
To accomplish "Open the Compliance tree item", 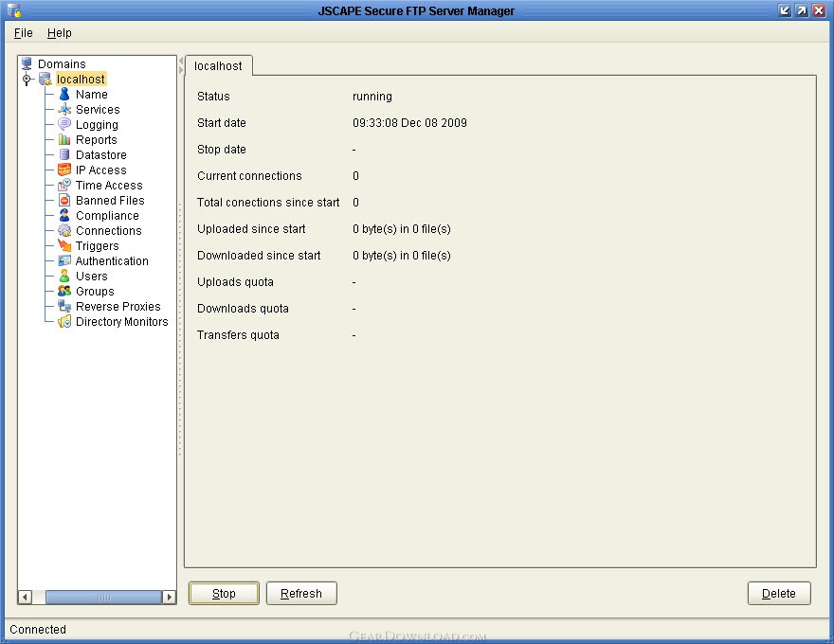I will pos(107,216).
